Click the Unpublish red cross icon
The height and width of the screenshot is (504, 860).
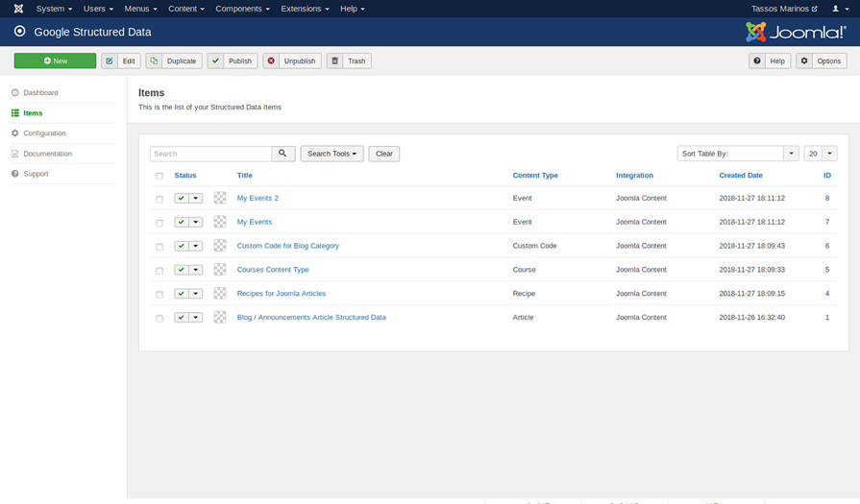tap(271, 60)
